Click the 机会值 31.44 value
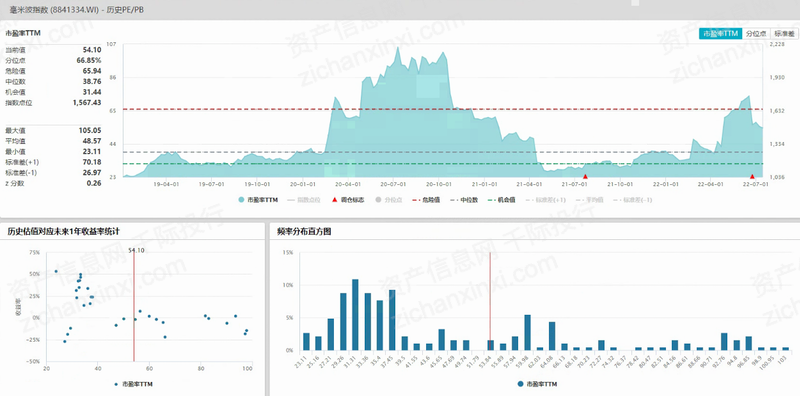800x396 pixels. 92,92
